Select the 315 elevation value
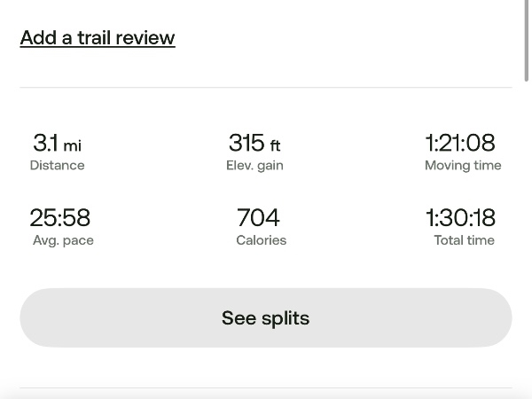Viewport: 532px width, 399px height. tap(246, 143)
